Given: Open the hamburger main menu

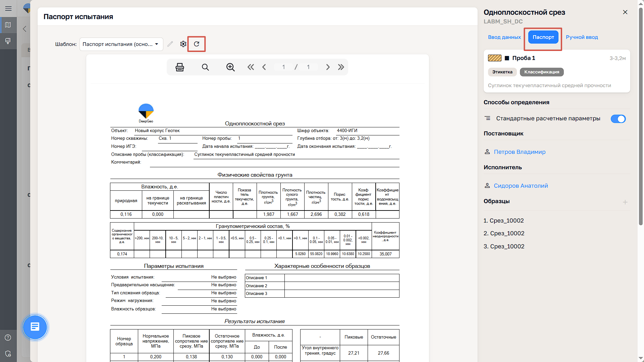Looking at the screenshot, I should pyautogui.click(x=8, y=8).
